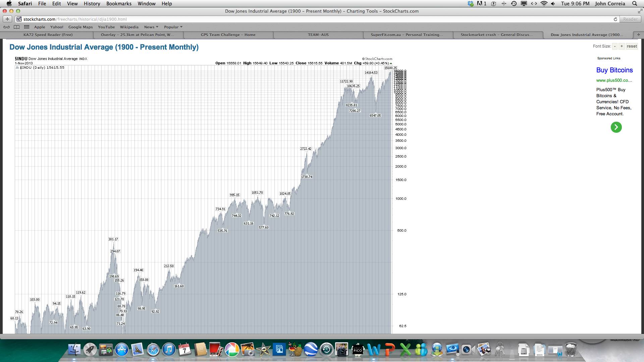Open Spotlight search magnifier icon
The height and width of the screenshot is (362, 644).
(635, 4)
